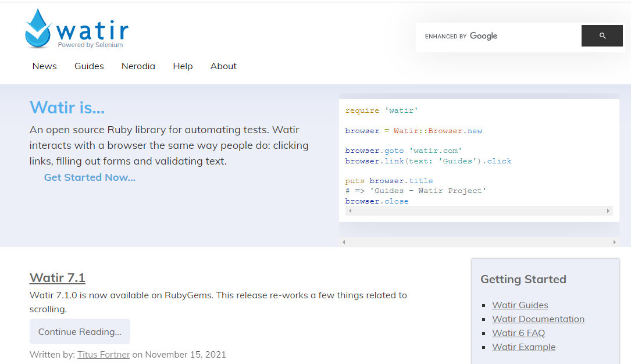
Task: Click the outer panel scrollbar left arrow
Action: point(344,242)
